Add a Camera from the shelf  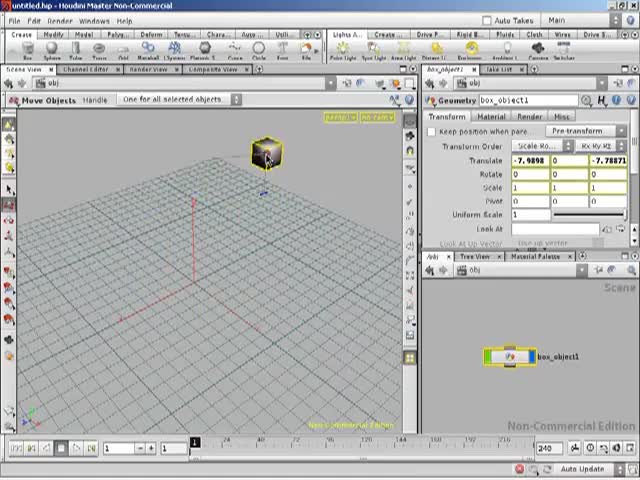538,51
